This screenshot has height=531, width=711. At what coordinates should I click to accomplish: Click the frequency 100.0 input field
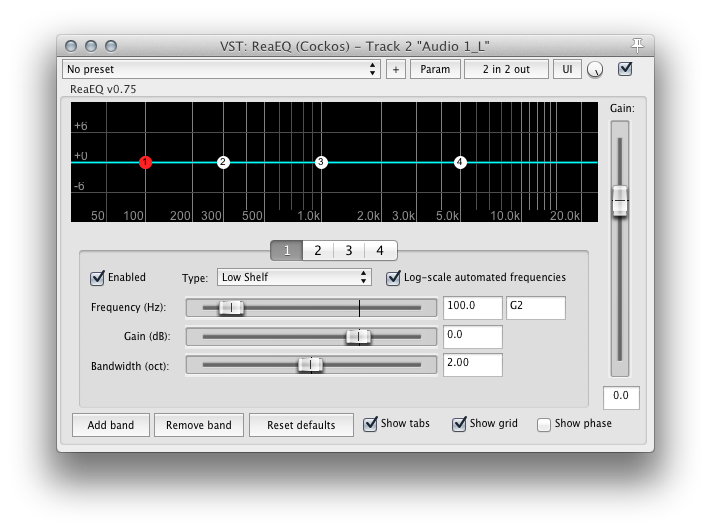(472, 308)
